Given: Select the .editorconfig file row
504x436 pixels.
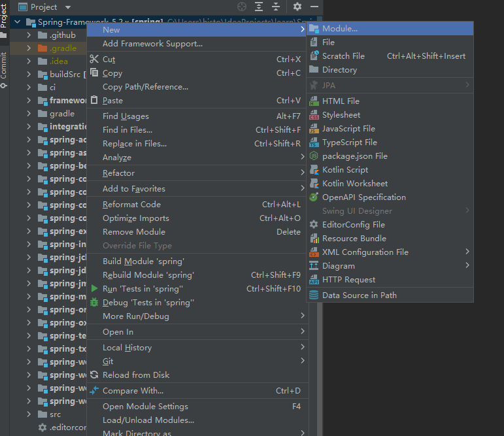Looking at the screenshot, I should pos(48,428).
